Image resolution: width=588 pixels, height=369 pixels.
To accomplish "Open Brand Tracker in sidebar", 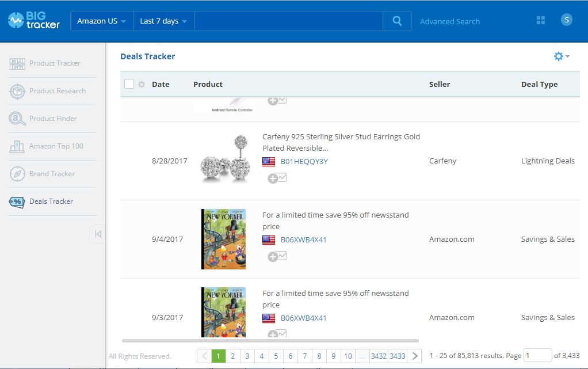I will pyautogui.click(x=52, y=174).
